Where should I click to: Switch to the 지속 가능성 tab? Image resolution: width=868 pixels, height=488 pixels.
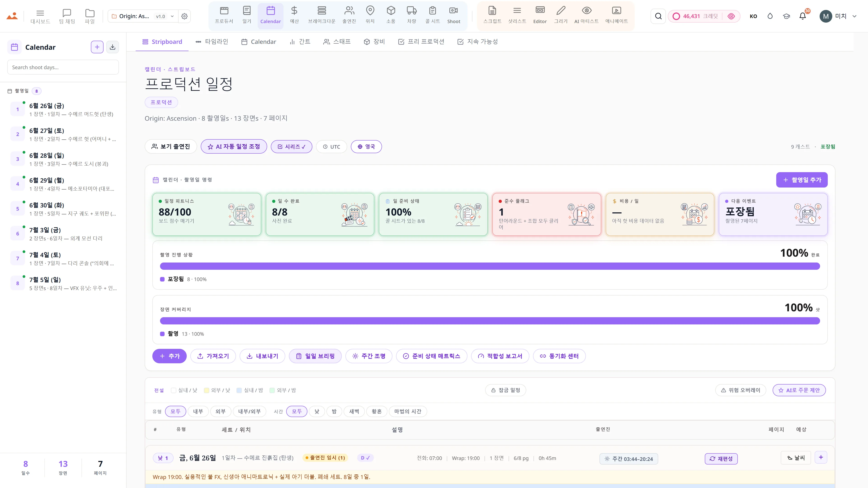[x=477, y=42]
